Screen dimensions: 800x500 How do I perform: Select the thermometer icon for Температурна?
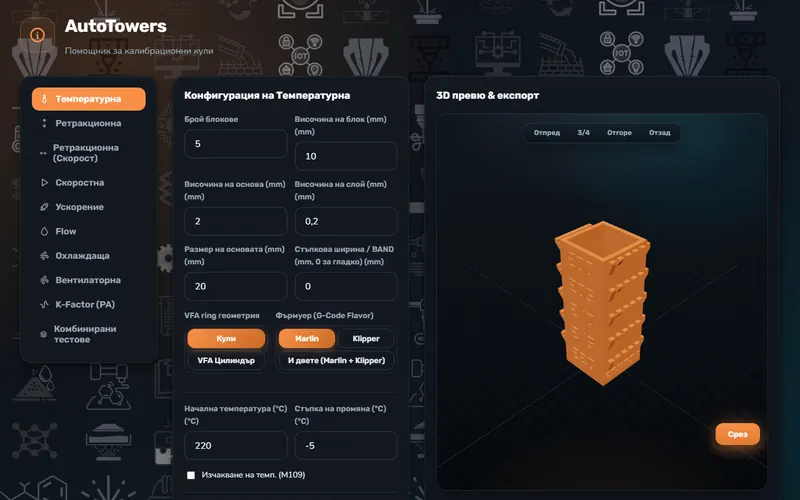pos(44,99)
